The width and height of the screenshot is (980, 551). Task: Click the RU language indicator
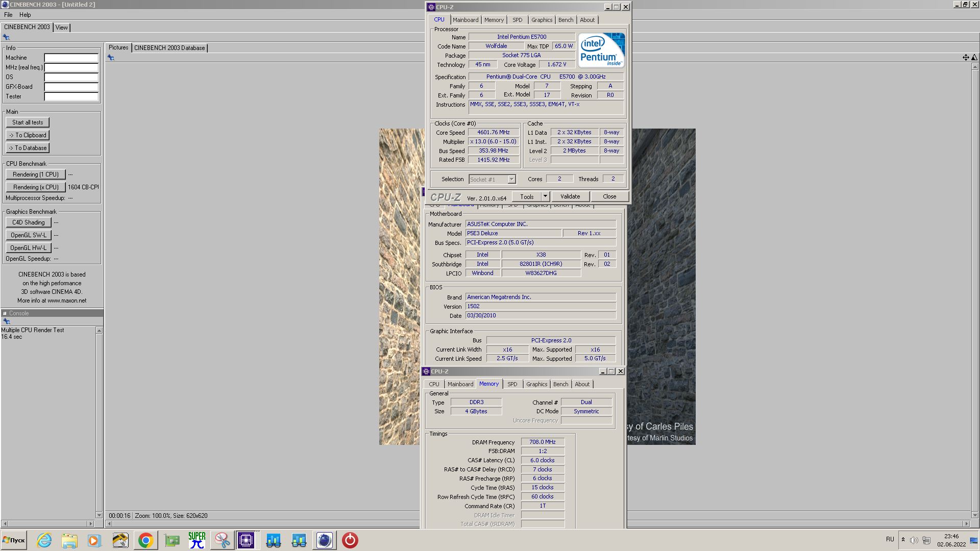(x=890, y=539)
